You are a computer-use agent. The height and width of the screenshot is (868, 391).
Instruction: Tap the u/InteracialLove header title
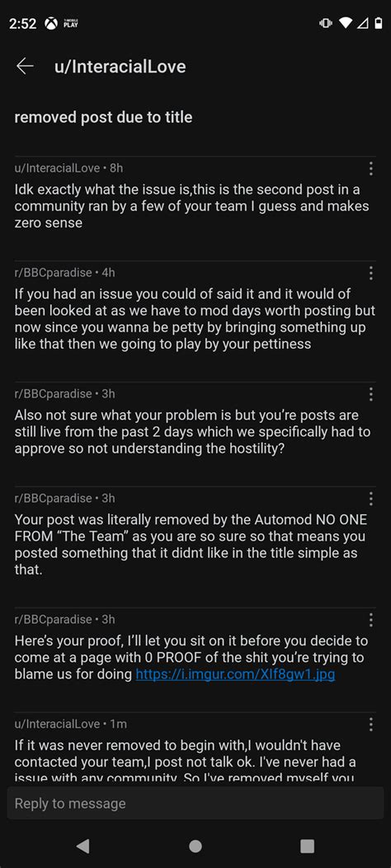(x=120, y=67)
